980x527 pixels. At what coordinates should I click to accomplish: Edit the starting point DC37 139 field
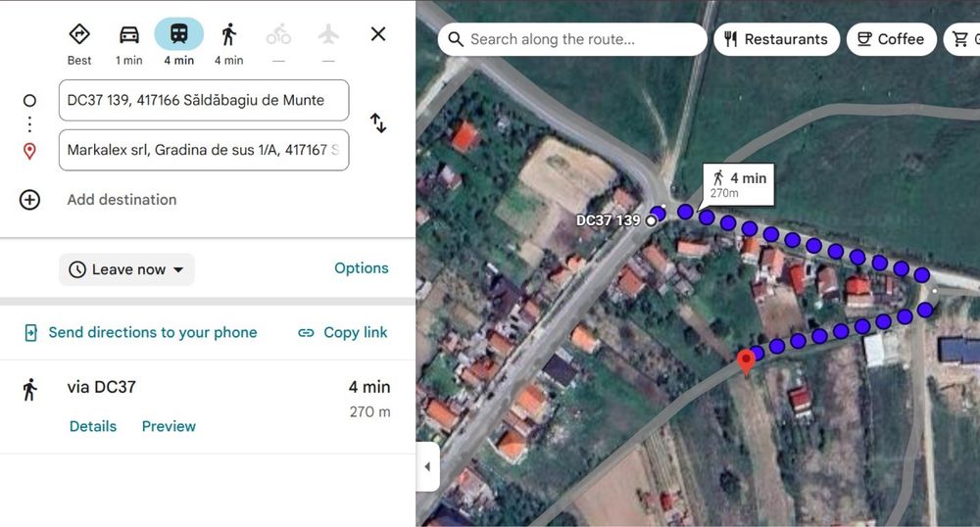(203, 100)
